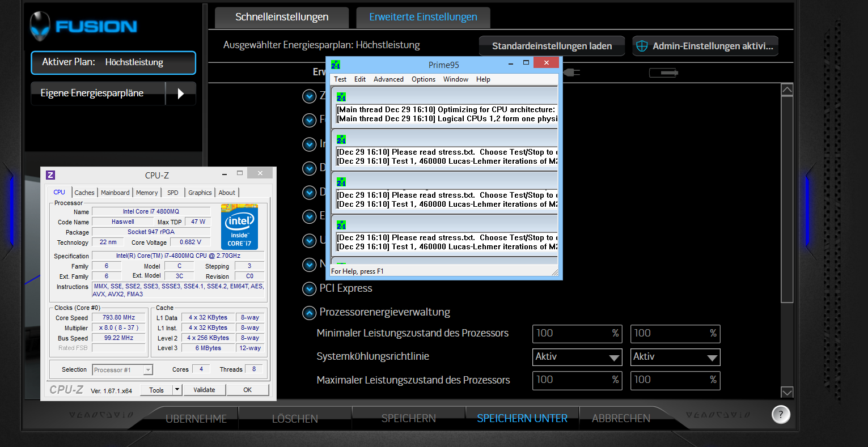Click 'For Help, press F1' status bar text

(x=357, y=271)
